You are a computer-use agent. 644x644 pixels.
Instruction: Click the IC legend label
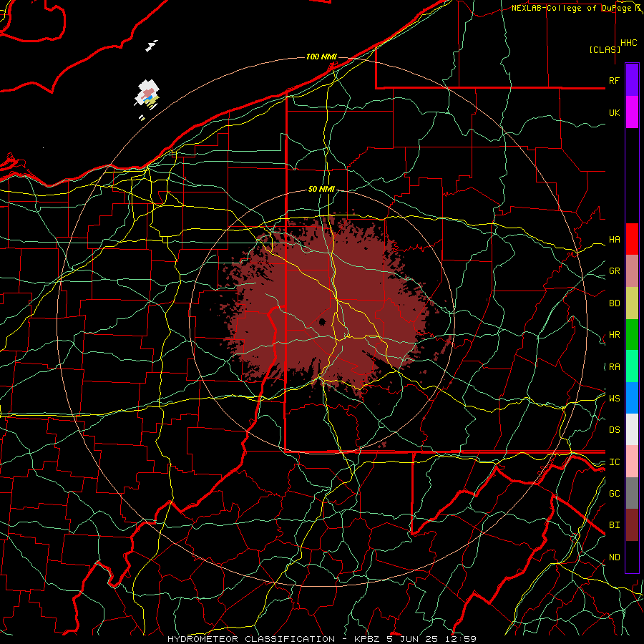pyautogui.click(x=614, y=462)
